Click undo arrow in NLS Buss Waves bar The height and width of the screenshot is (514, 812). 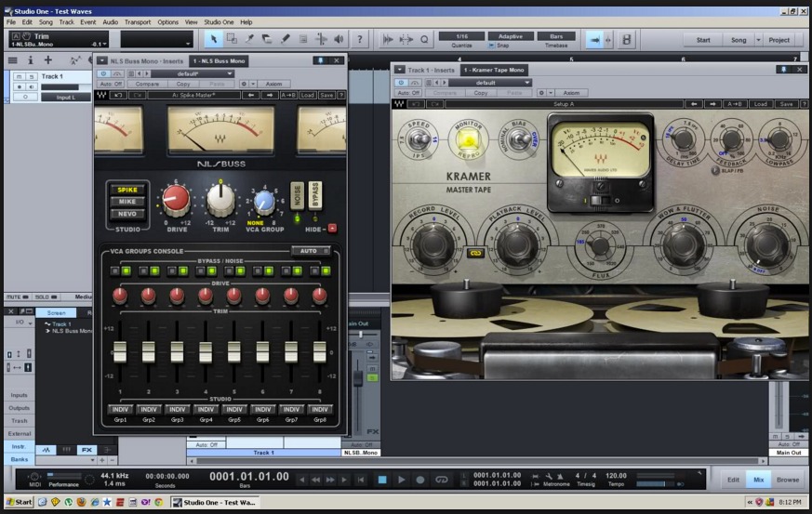pyautogui.click(x=118, y=95)
